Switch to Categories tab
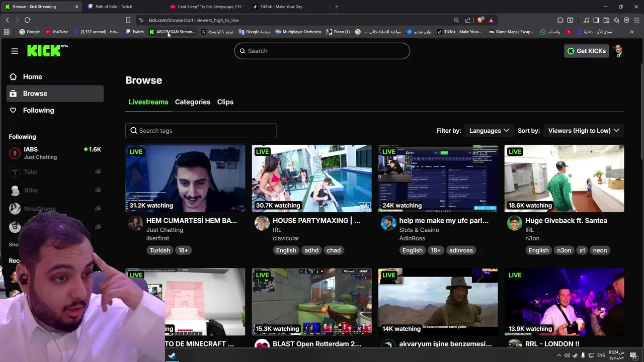Screen dimensions: 644x362 pyautogui.click(x=193, y=102)
